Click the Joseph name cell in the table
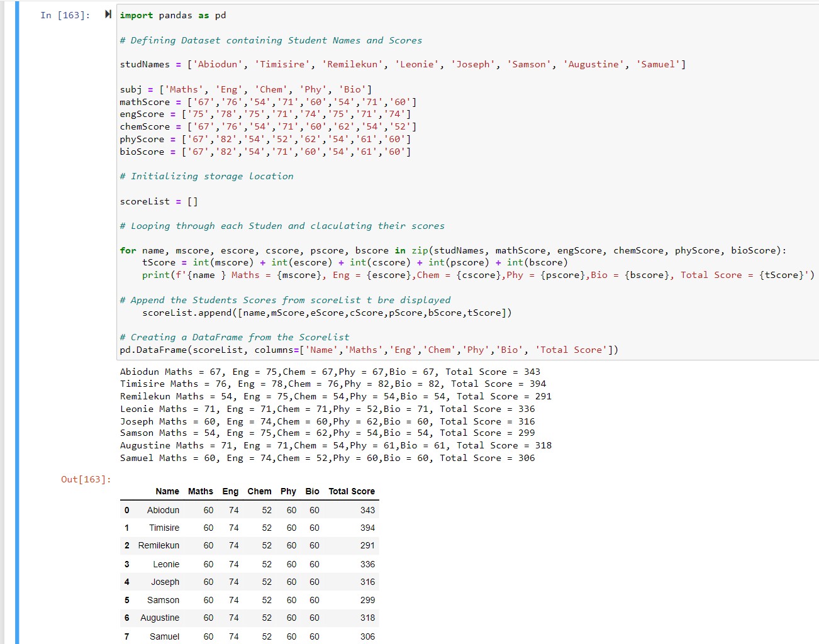 click(x=165, y=582)
